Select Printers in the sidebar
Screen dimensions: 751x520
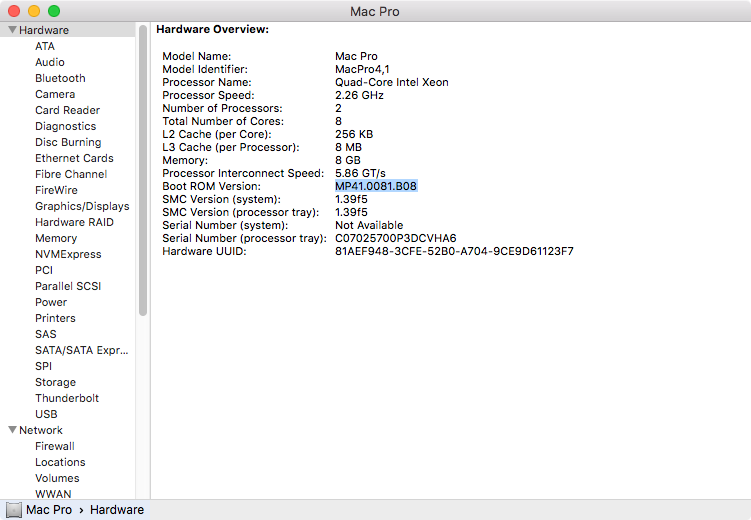(x=55, y=318)
